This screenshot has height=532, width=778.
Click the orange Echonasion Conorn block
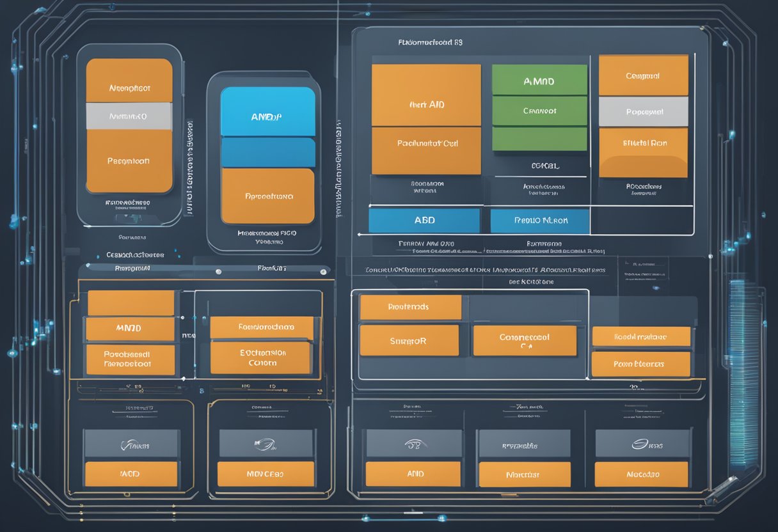pyautogui.click(x=261, y=357)
